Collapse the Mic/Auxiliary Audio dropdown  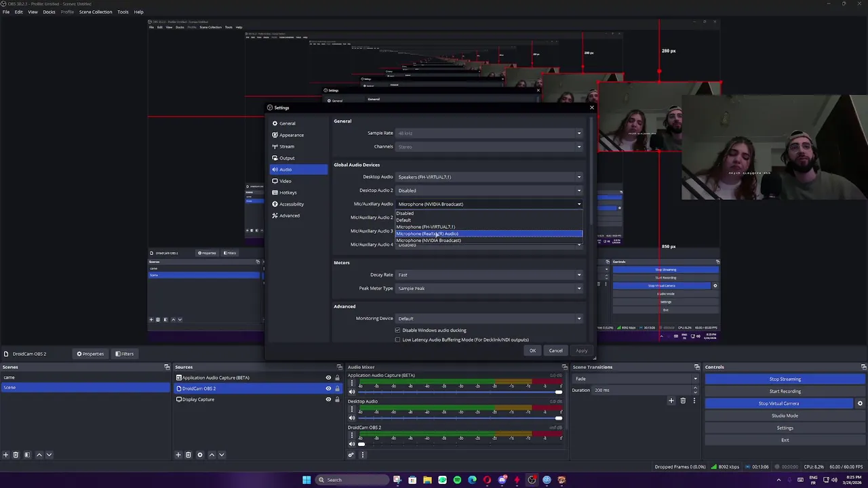tap(490, 204)
